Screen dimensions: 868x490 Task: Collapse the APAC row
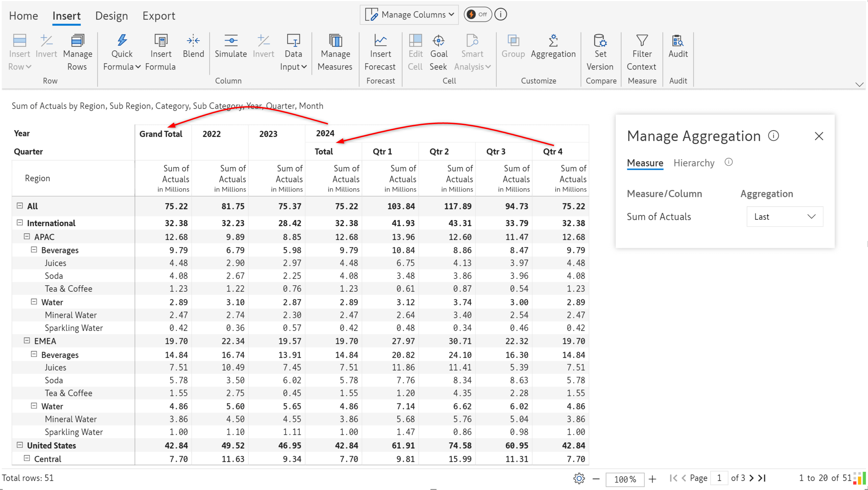tap(27, 236)
